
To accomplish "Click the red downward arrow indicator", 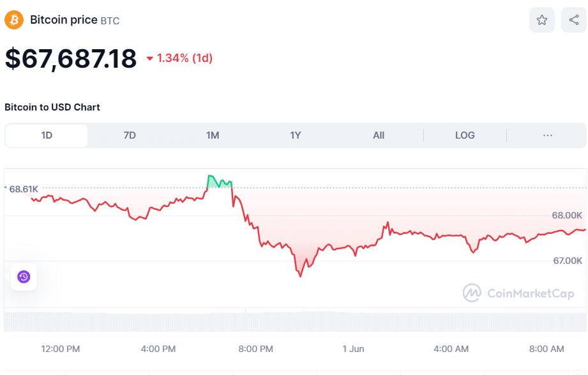I will pyautogui.click(x=149, y=58).
